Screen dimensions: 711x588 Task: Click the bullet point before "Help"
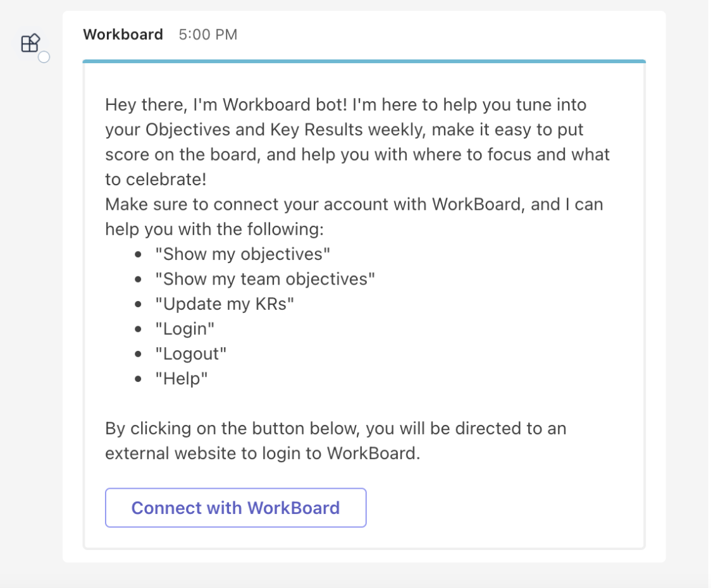(139, 379)
